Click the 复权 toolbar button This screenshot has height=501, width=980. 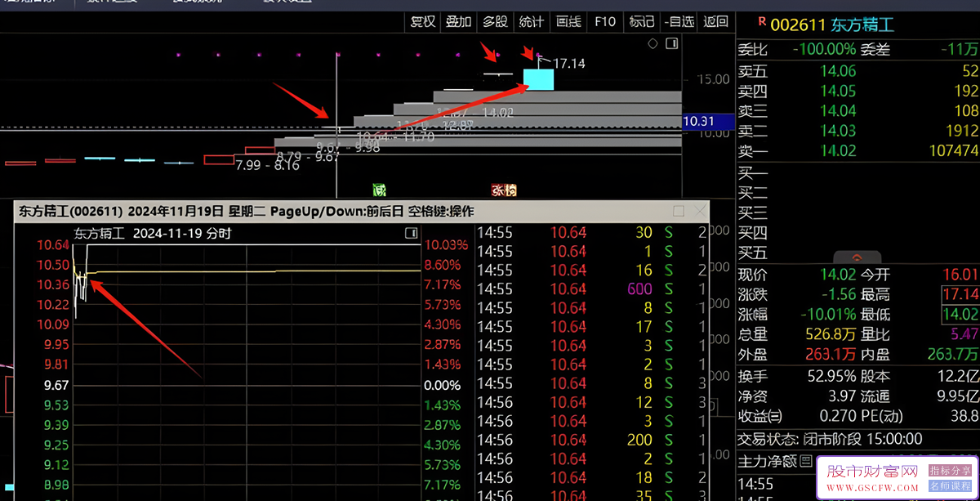[x=423, y=22]
